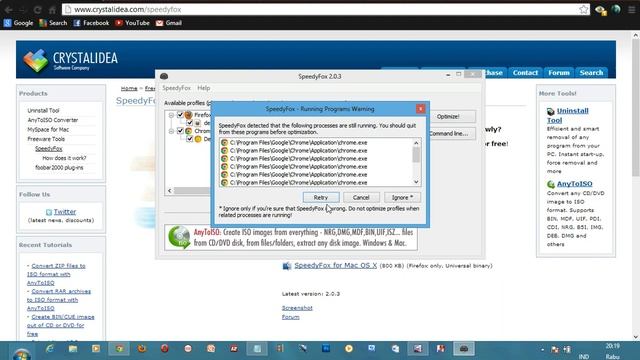Open the Facebook bookmark
This screenshot has width=640, height=360.
click(x=91, y=23)
